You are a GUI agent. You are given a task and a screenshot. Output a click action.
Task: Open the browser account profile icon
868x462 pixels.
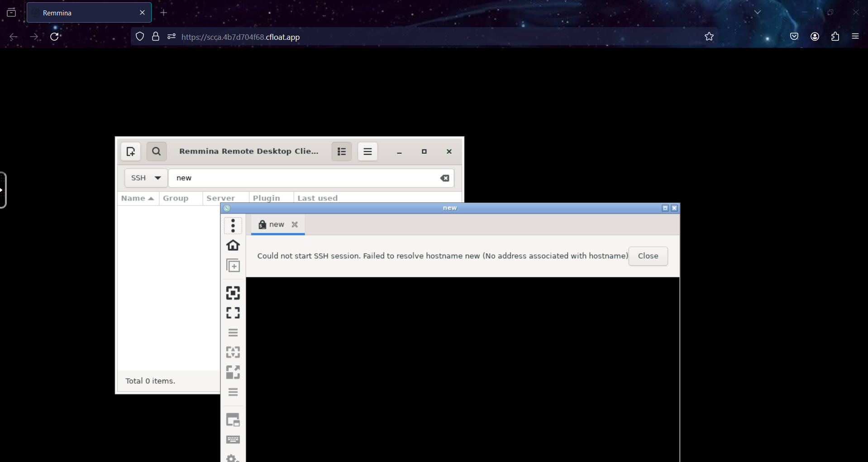tap(815, 37)
